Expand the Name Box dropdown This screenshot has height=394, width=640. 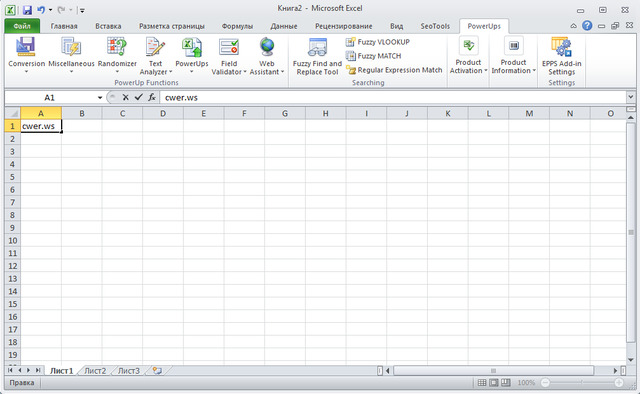point(100,98)
